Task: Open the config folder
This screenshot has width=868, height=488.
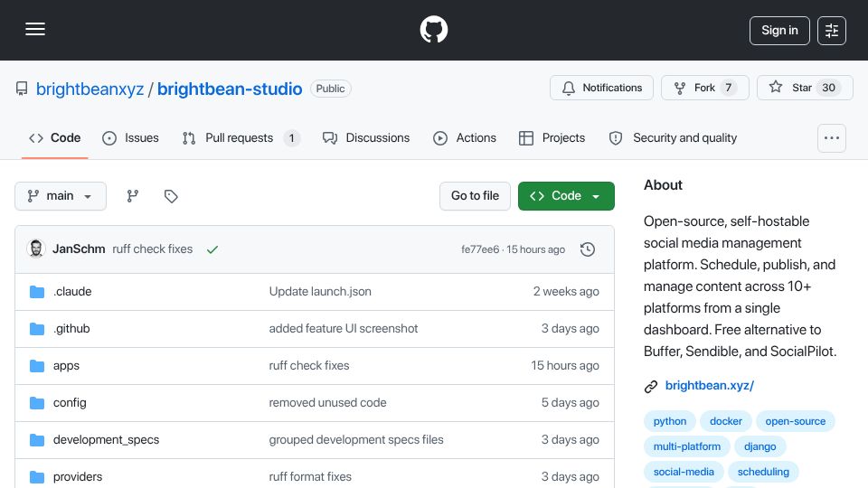Action: click(70, 403)
